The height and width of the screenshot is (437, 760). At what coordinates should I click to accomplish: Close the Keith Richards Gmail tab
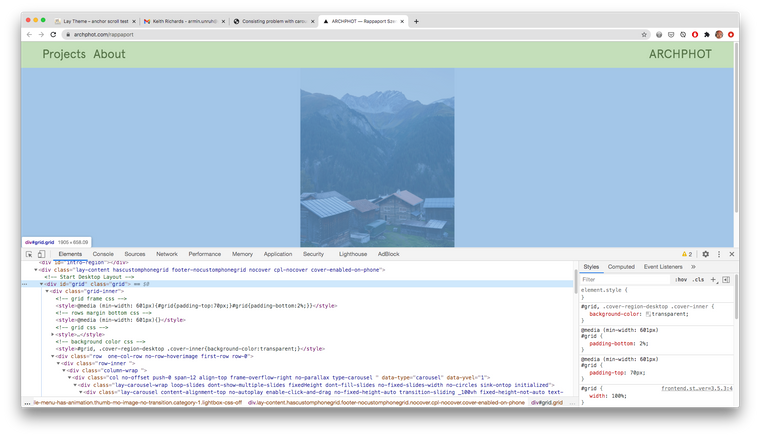pyautogui.click(x=223, y=21)
